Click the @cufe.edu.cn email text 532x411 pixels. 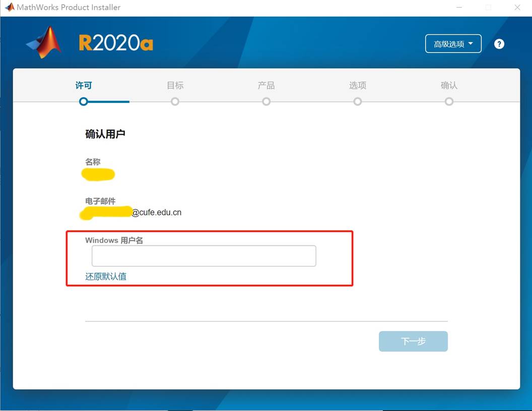156,212
